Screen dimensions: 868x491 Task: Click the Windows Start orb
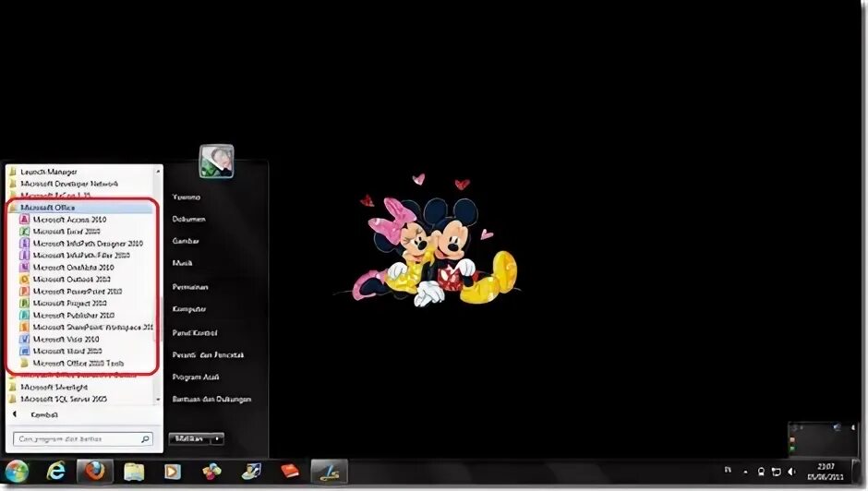(17, 472)
